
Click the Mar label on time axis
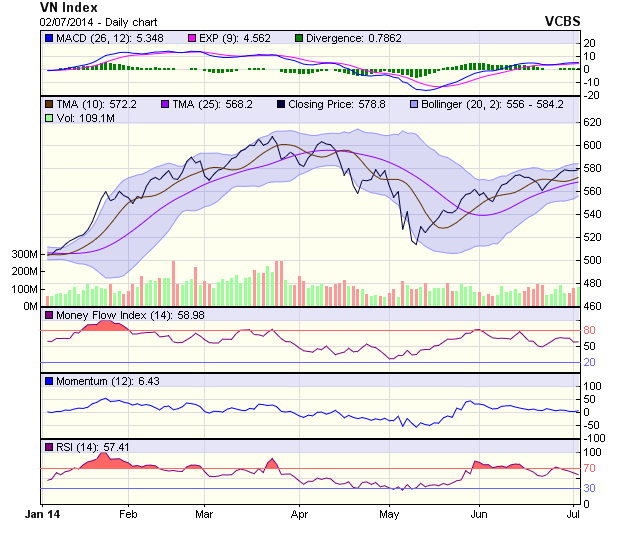[205, 513]
